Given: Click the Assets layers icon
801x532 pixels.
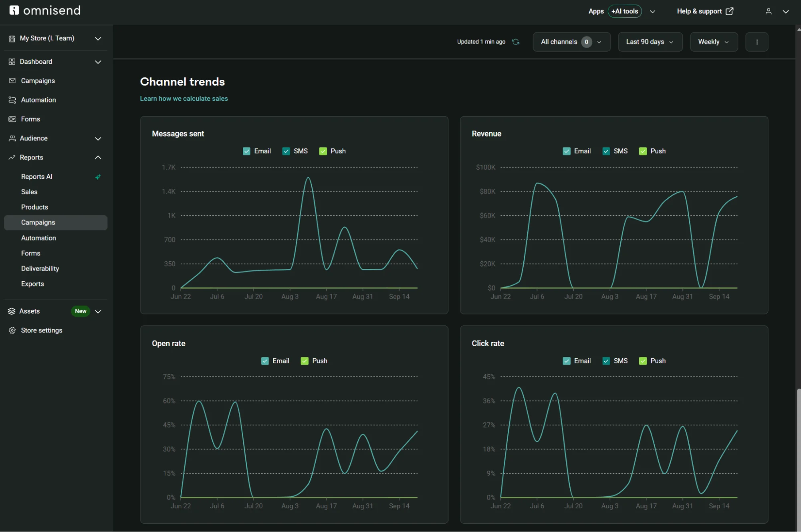Looking at the screenshot, I should point(12,311).
